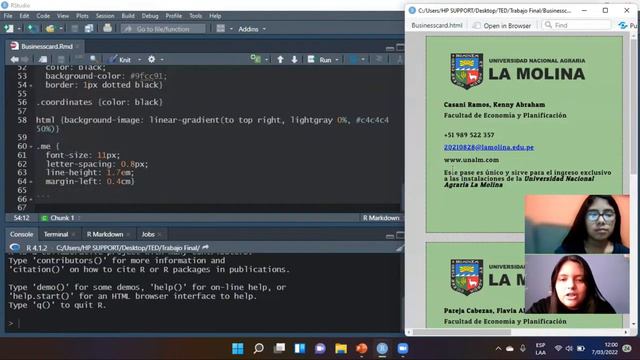The width and height of the screenshot is (640, 360).
Task: Switch to the Terminal tab
Action: click(x=56, y=234)
